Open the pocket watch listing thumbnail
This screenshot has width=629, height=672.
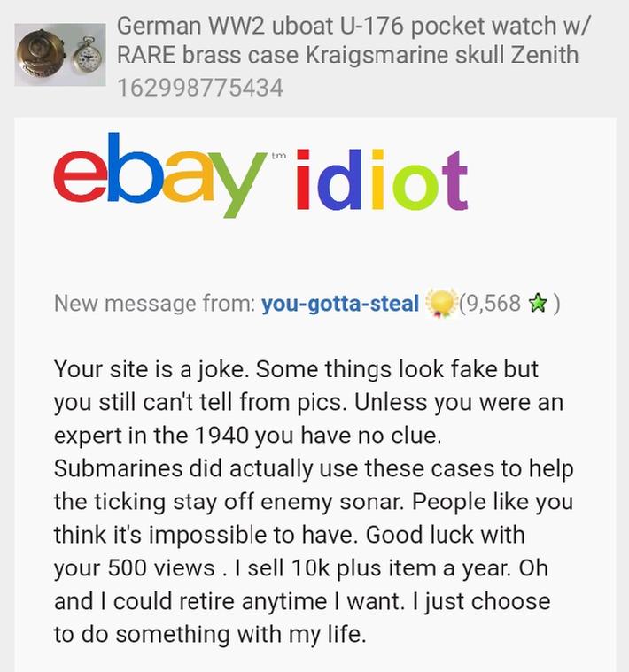tap(60, 55)
